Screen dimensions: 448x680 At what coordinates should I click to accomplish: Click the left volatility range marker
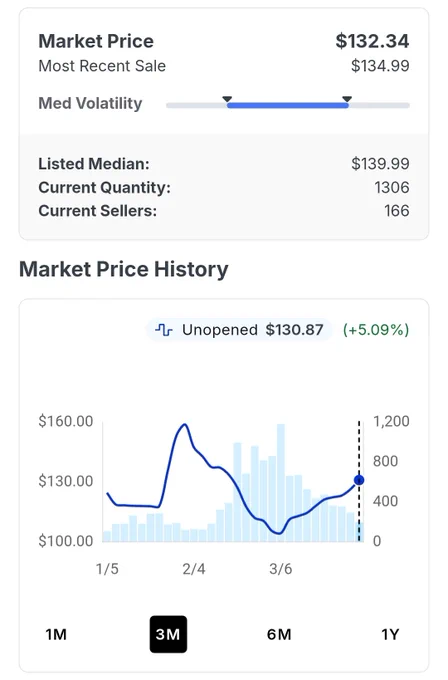point(227,99)
